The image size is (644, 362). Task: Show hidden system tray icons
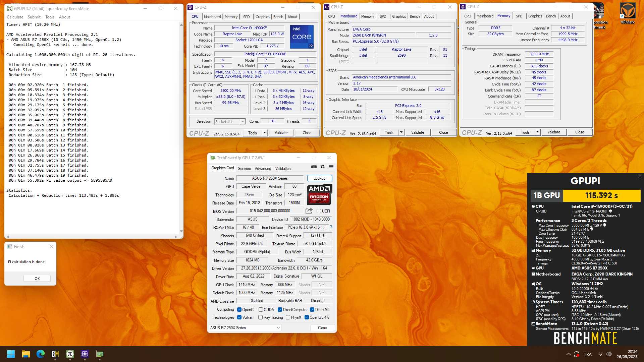[568, 354]
